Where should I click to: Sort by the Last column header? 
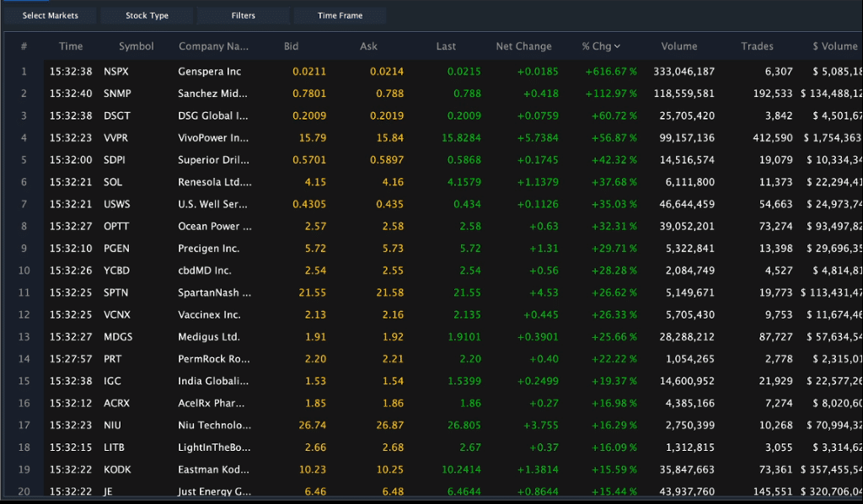coord(446,46)
